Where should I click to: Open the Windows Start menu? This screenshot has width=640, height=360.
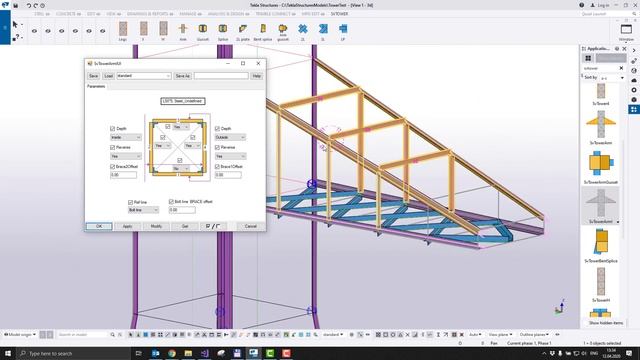coord(8,353)
